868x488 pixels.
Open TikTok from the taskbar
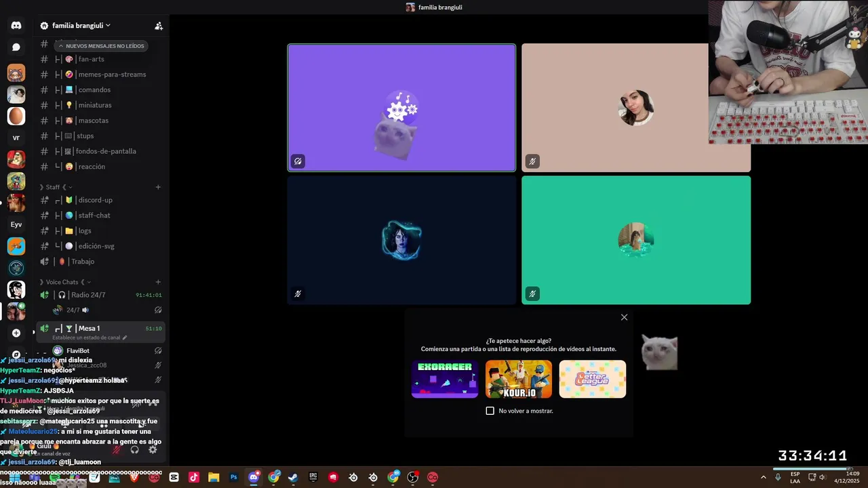tap(193, 477)
